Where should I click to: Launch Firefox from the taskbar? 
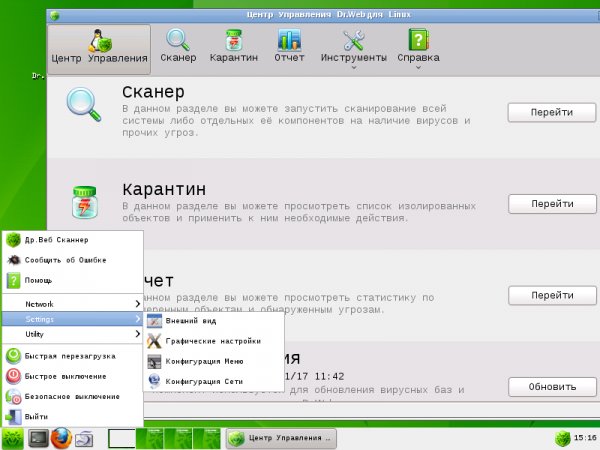tap(61, 439)
